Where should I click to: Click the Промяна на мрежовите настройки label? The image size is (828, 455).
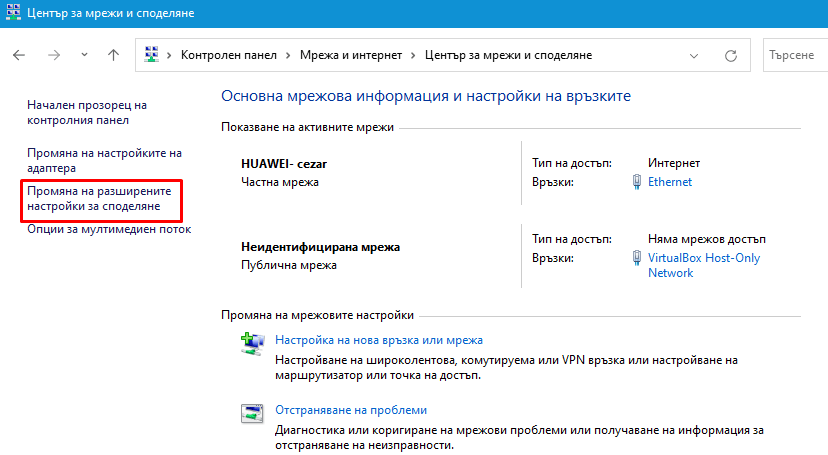pos(317,315)
